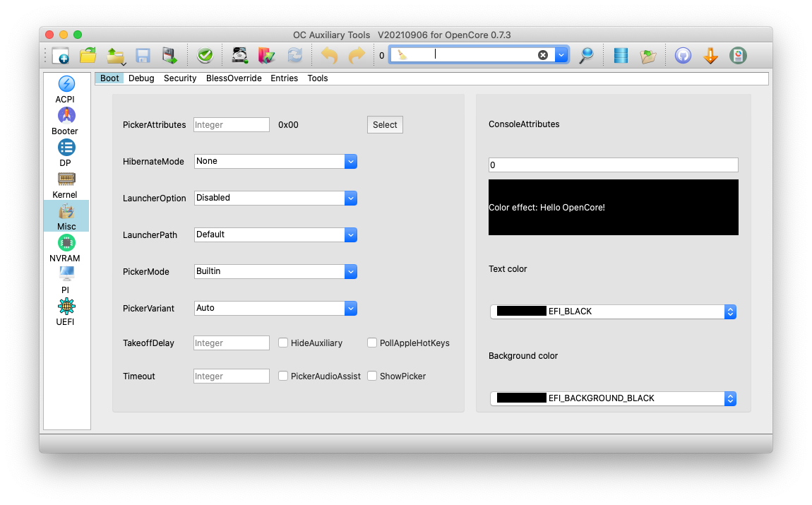Viewport: 812px width, 505px height.
Task: Click the blue refresh arrows icon
Action: point(294,55)
